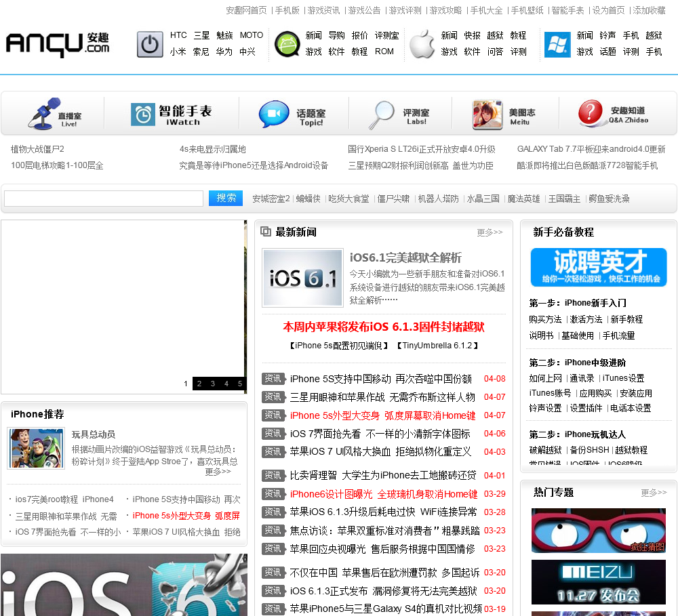The height and width of the screenshot is (616, 678).
Task: Open 【iPhone 5s配置初见端倪】 link
Action: coord(339,346)
